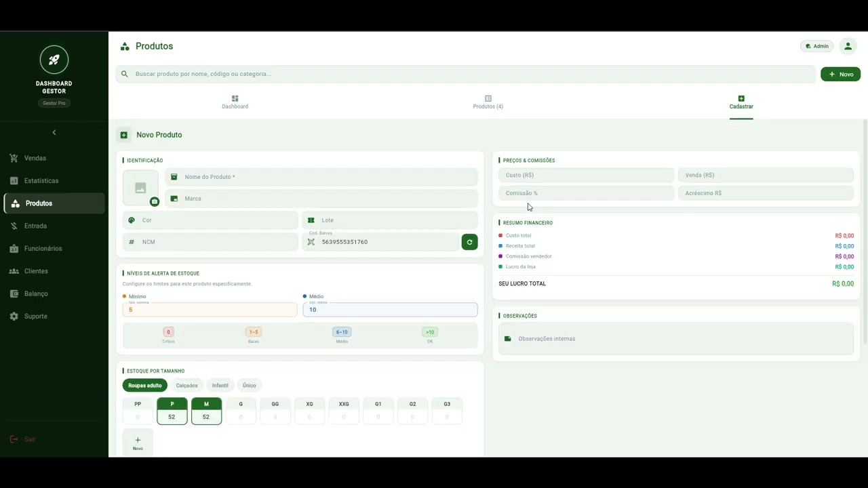Open the user profile avatar

(848, 46)
